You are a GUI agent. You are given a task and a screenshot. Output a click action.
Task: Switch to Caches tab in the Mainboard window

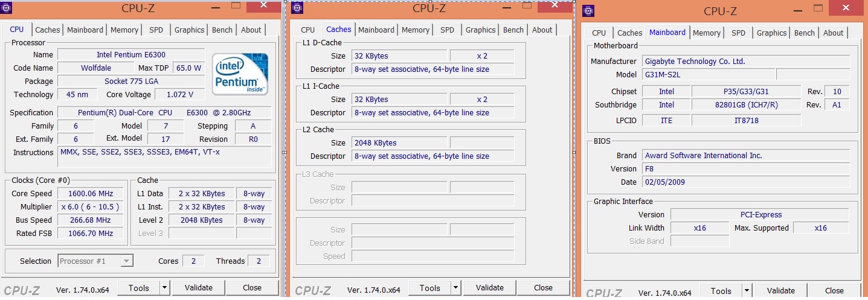[x=630, y=33]
